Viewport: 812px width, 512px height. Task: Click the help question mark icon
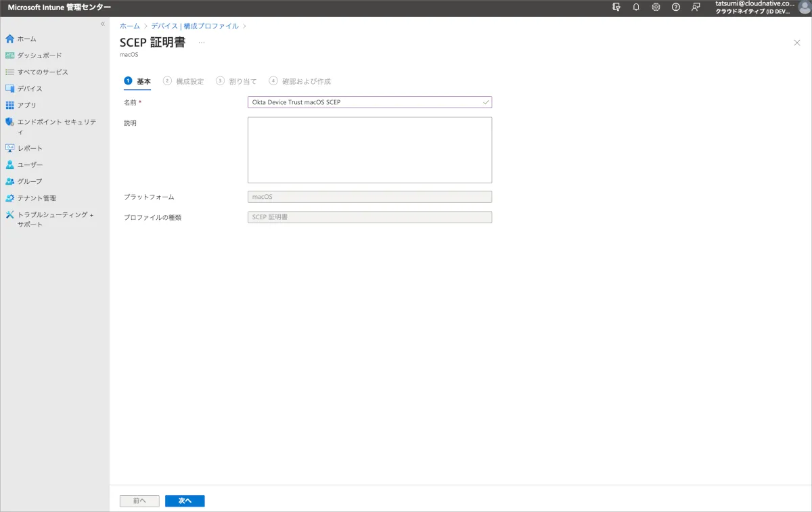pos(675,7)
